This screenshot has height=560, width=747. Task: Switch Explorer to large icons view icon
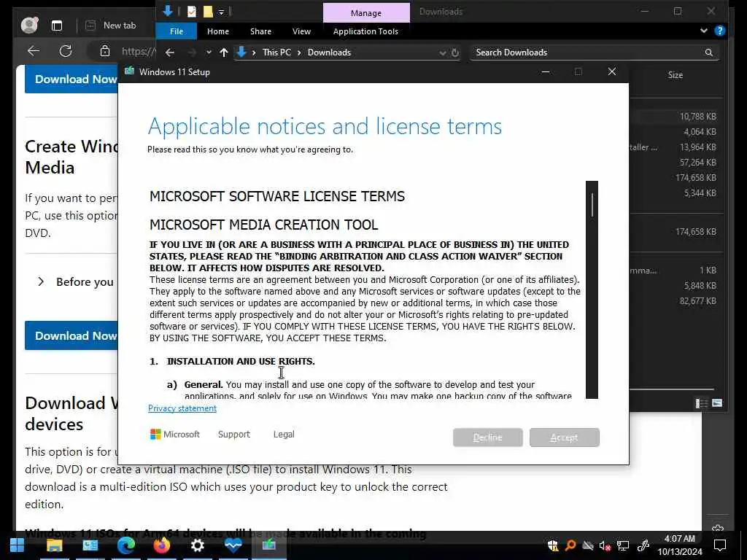(717, 403)
